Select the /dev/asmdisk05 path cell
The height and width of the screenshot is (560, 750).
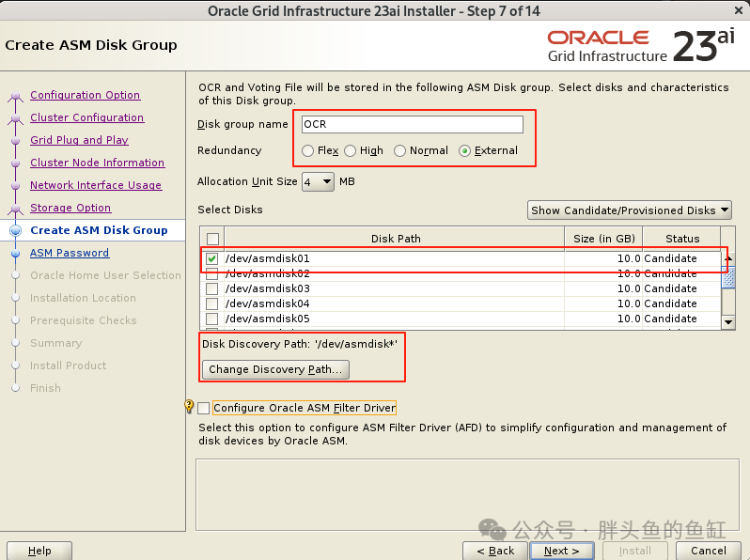[394, 319]
